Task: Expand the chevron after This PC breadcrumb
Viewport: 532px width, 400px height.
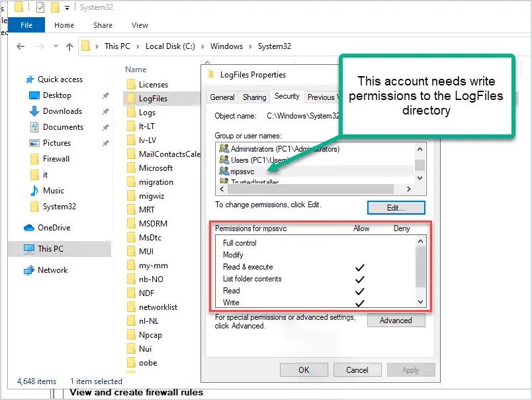Action: 138,46
